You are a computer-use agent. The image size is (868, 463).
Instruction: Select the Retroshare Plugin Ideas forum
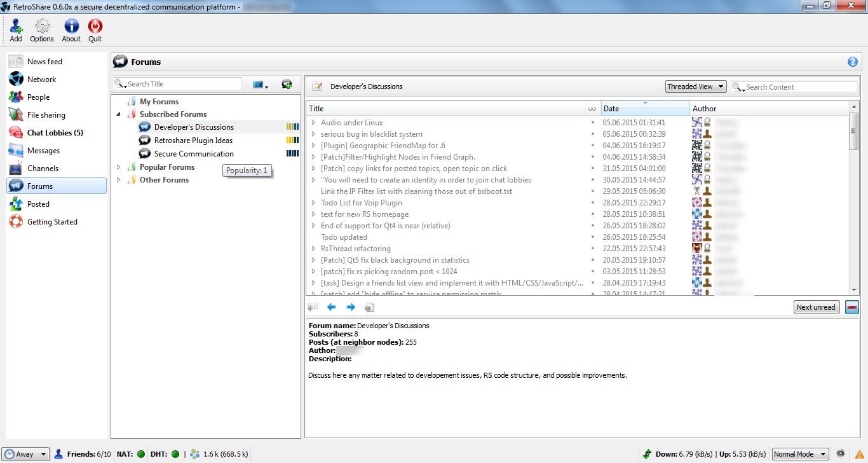click(193, 141)
